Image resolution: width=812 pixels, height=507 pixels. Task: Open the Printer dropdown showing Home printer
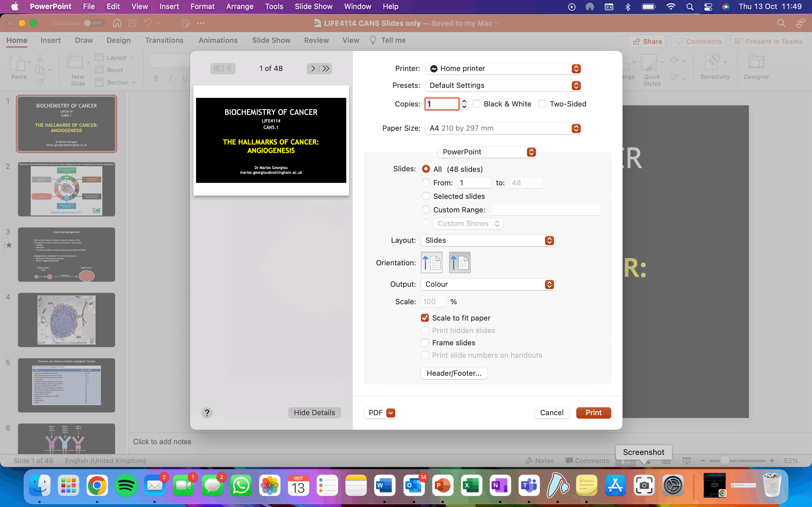point(503,69)
